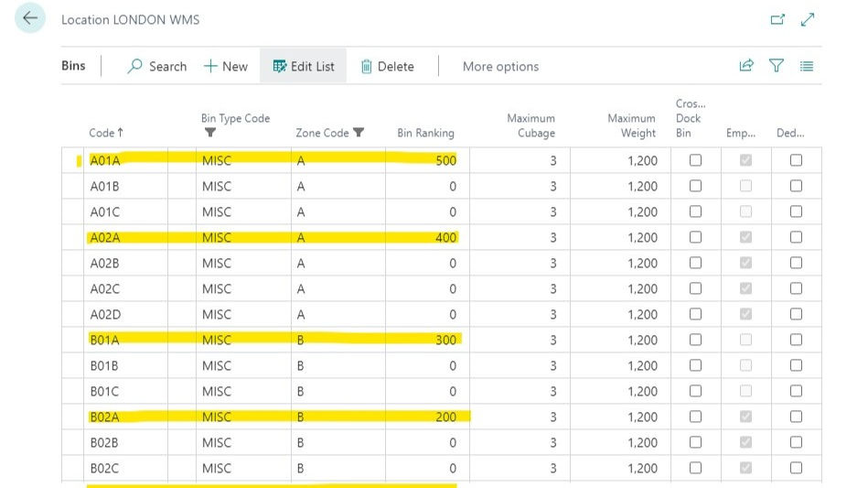The height and width of the screenshot is (488, 868).
Task: Click the Search magnifier button
Action: [x=157, y=67]
